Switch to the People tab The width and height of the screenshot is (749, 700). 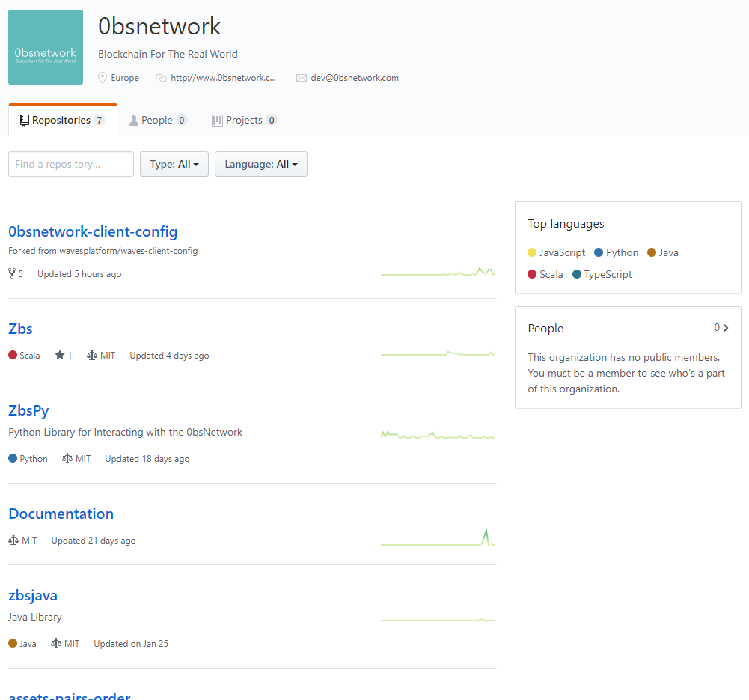158,120
